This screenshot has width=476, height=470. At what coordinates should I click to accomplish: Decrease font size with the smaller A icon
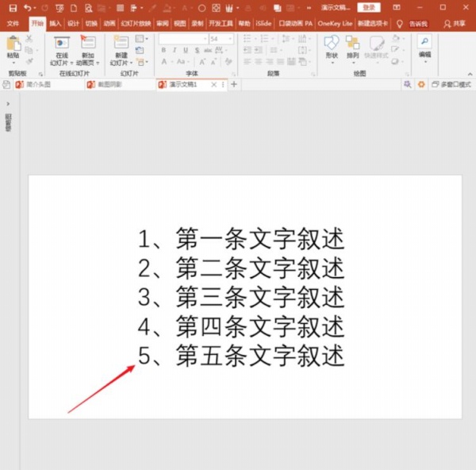(x=213, y=62)
